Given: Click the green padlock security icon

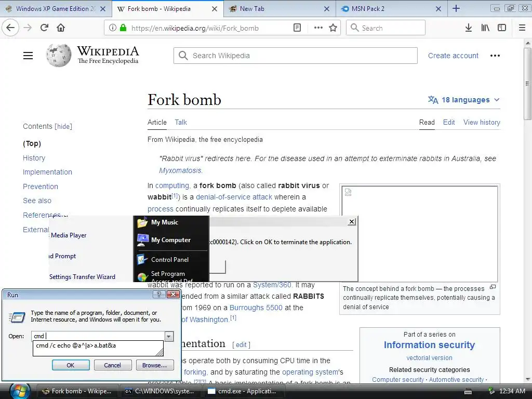Looking at the screenshot, I should tap(123, 28).
